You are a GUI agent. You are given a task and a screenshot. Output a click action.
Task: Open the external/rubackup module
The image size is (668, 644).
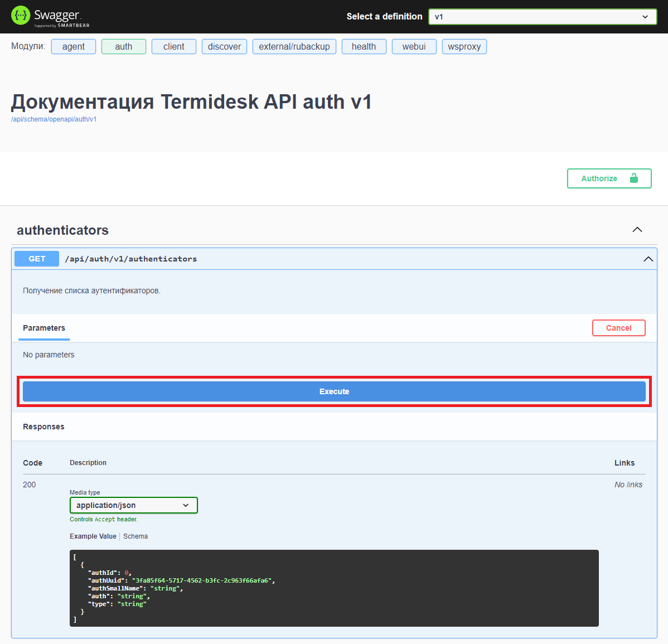[294, 47]
